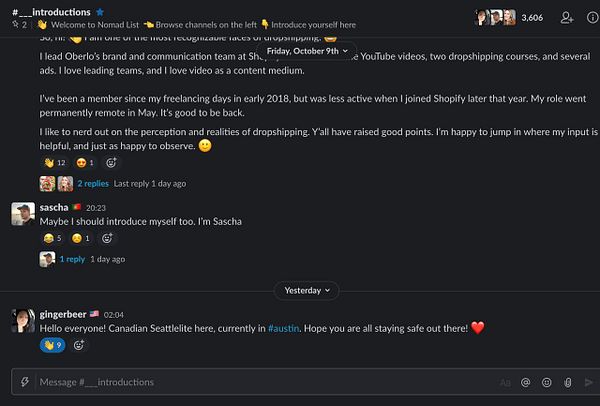Open the lightning bolt shortcuts menu
This screenshot has height=406, width=600.
(x=24, y=382)
